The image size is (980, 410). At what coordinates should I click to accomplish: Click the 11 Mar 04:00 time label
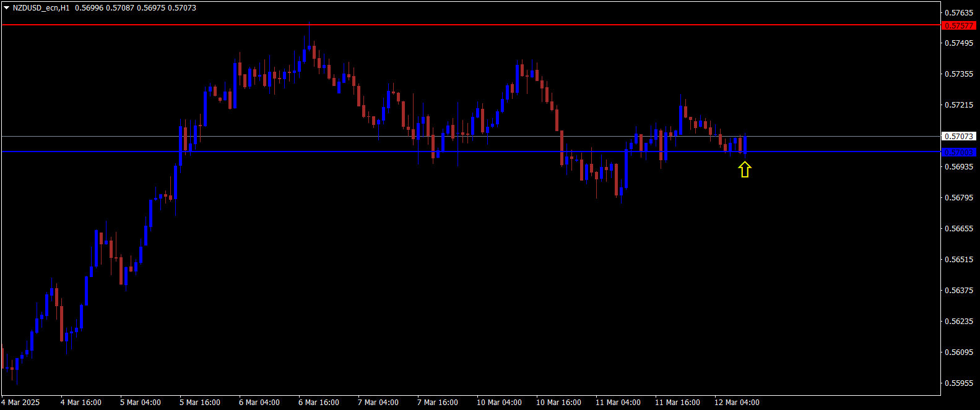point(618,403)
